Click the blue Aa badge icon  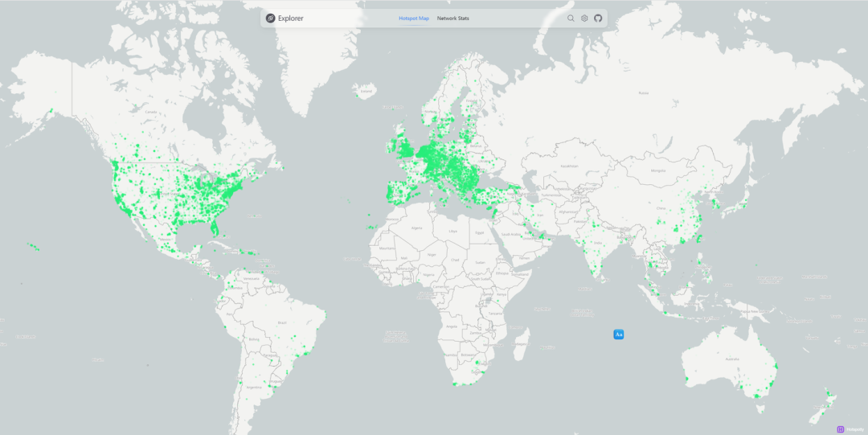(x=619, y=334)
